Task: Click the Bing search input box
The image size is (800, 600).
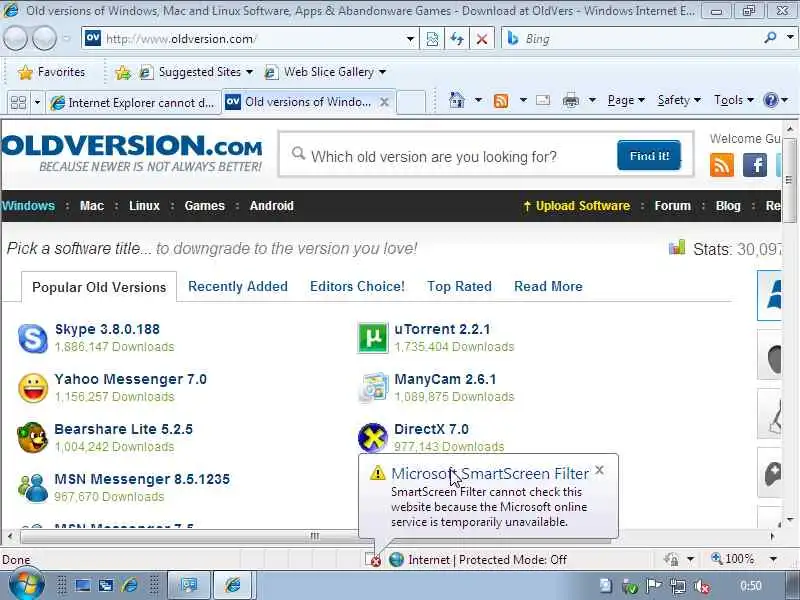Action: [x=638, y=39]
